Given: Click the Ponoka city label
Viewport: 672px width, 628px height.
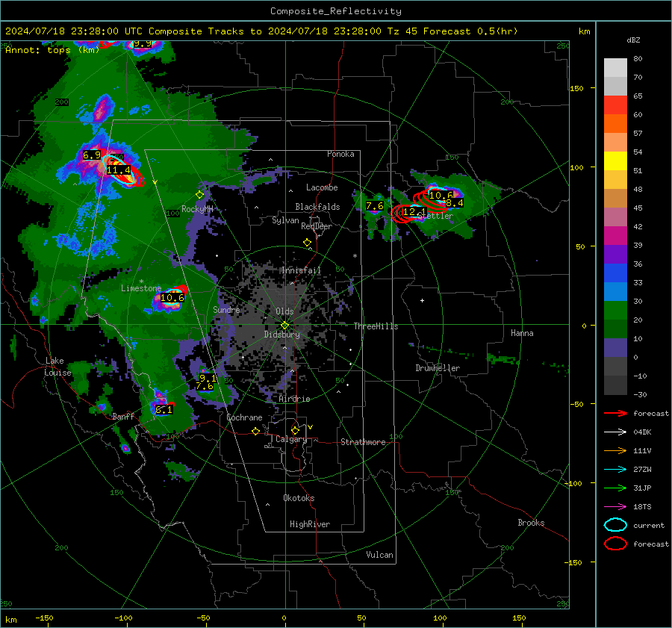Looking at the screenshot, I should coord(340,154).
